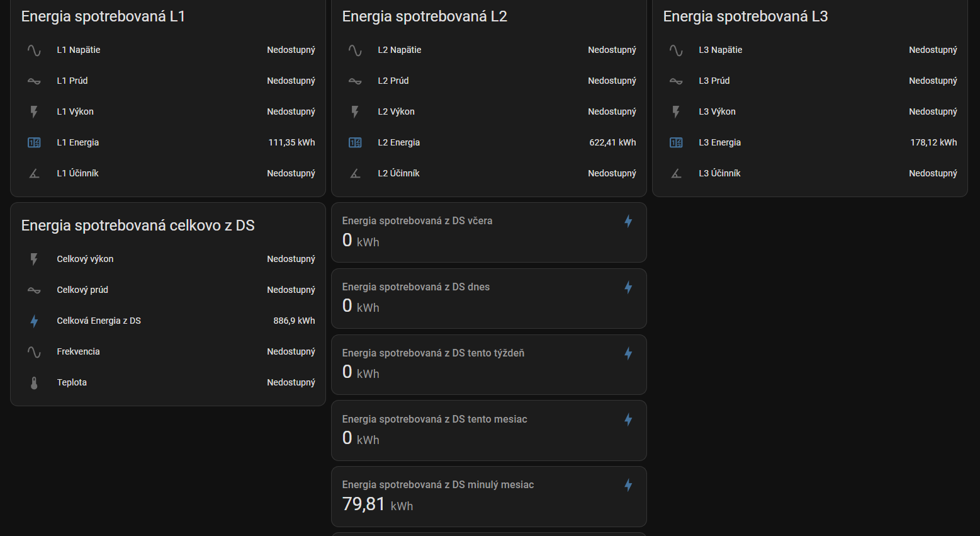Click the Celkový prúd entity label

pyautogui.click(x=82, y=290)
